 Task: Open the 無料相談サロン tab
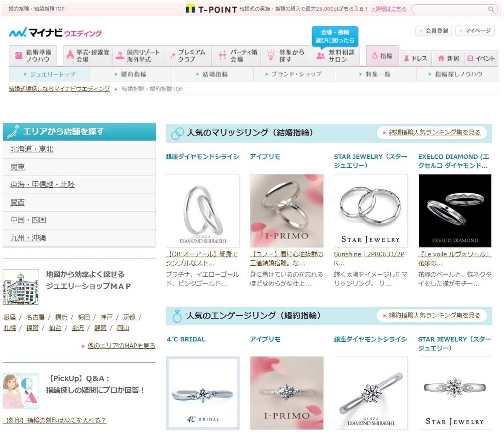[x=335, y=55]
